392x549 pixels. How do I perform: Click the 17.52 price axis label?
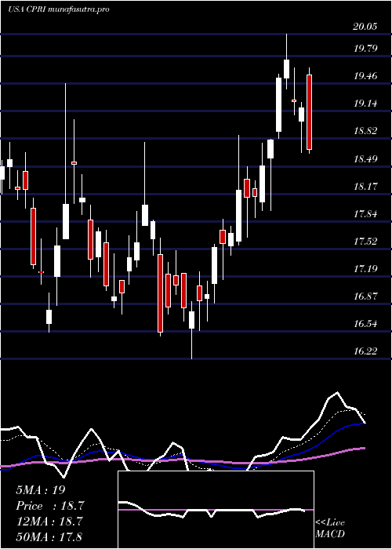(x=365, y=242)
